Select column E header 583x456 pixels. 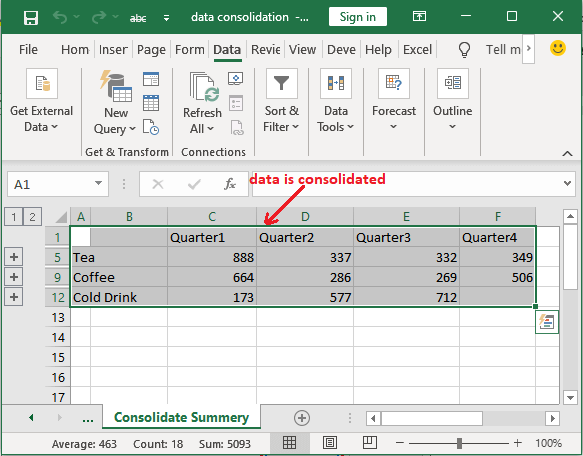pos(406,216)
